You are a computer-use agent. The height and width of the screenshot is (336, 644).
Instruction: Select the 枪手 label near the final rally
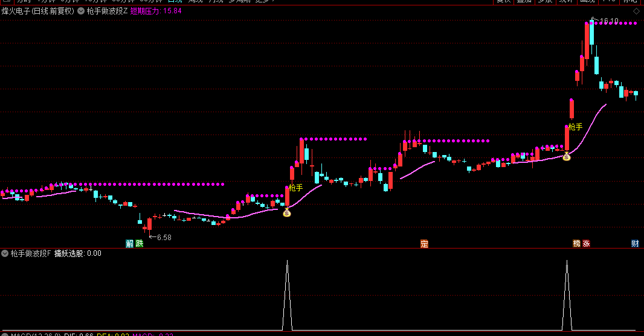(x=575, y=127)
